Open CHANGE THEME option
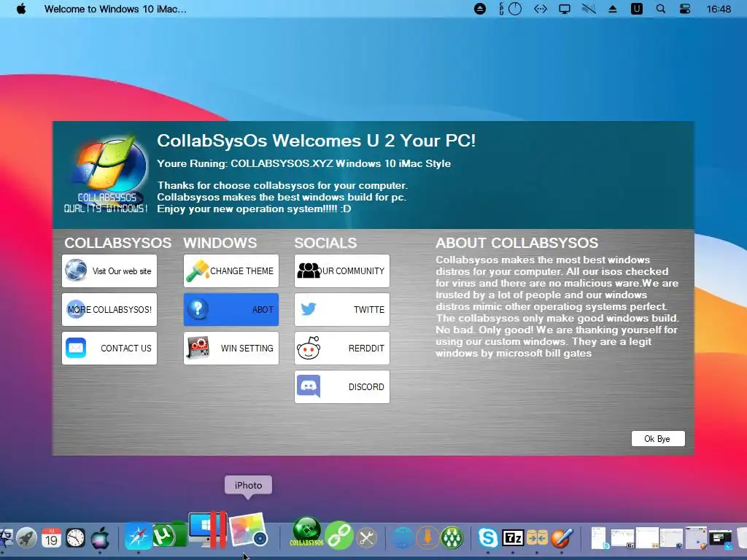The width and height of the screenshot is (747, 560). [231, 271]
